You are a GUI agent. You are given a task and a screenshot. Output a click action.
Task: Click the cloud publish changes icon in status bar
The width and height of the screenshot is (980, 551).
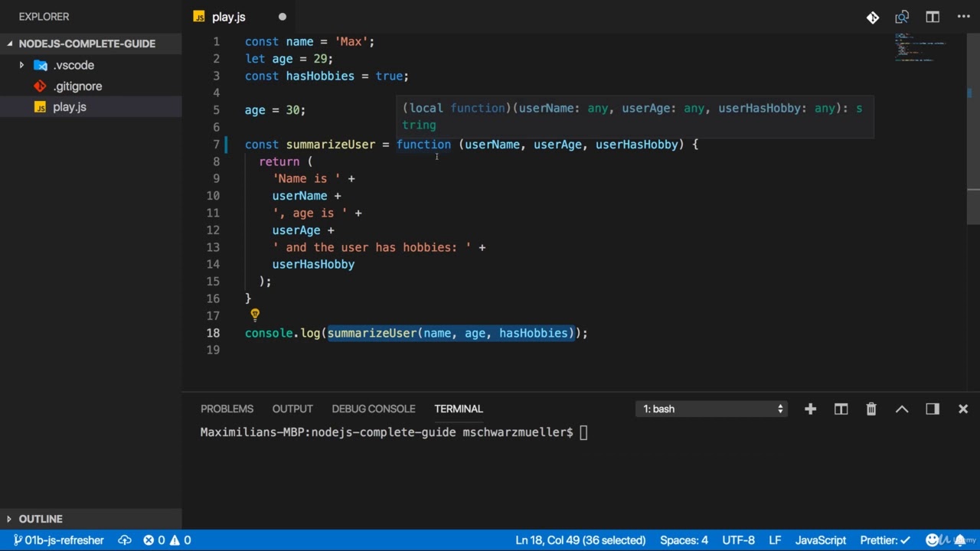125,540
